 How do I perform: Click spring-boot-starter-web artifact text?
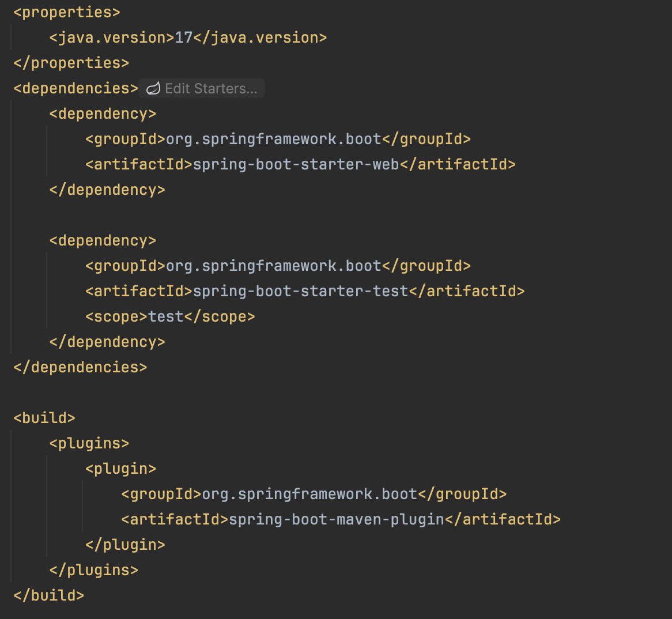[296, 165]
